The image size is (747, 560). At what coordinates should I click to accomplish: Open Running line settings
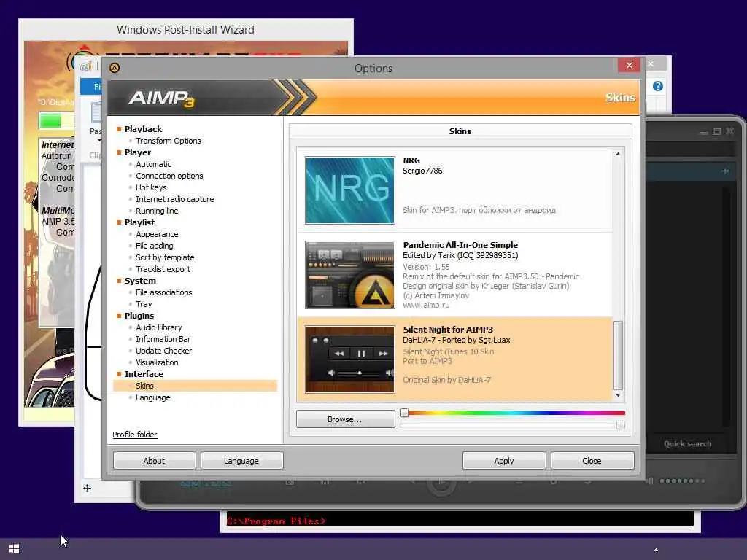pyautogui.click(x=157, y=211)
